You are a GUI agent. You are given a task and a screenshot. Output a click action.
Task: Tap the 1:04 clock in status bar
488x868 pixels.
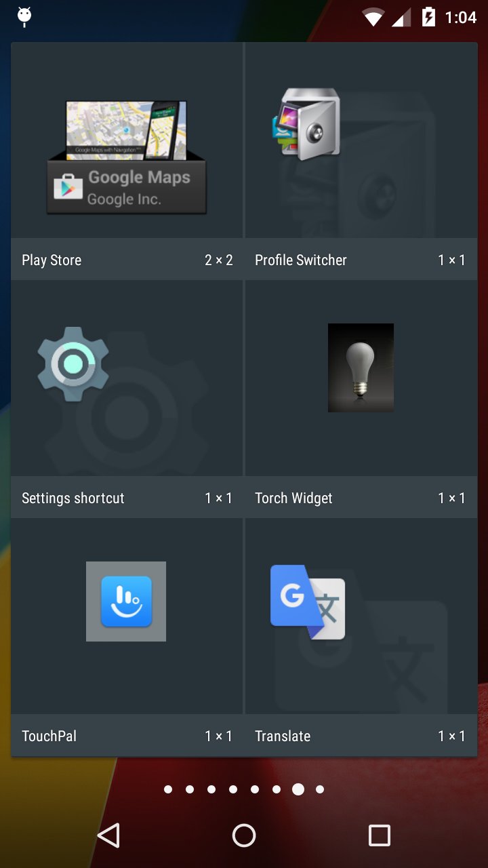pos(461,18)
